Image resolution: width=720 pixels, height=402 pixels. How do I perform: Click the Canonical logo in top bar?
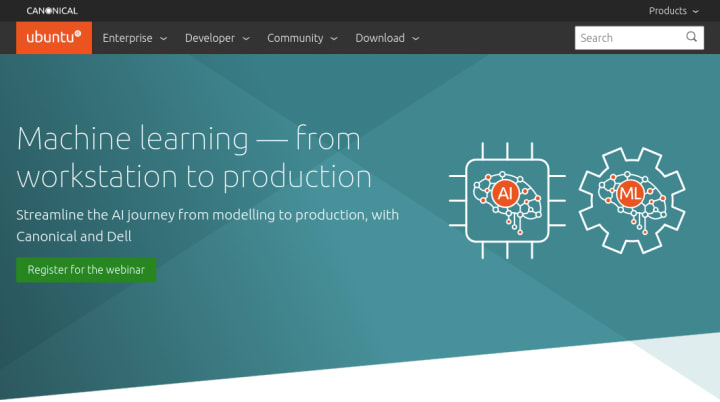click(52, 11)
